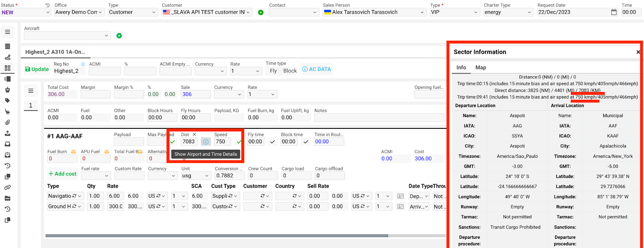This screenshot has width=644, height=248.
Task: Click the info icon next to Dist field
Action: (x=206, y=142)
